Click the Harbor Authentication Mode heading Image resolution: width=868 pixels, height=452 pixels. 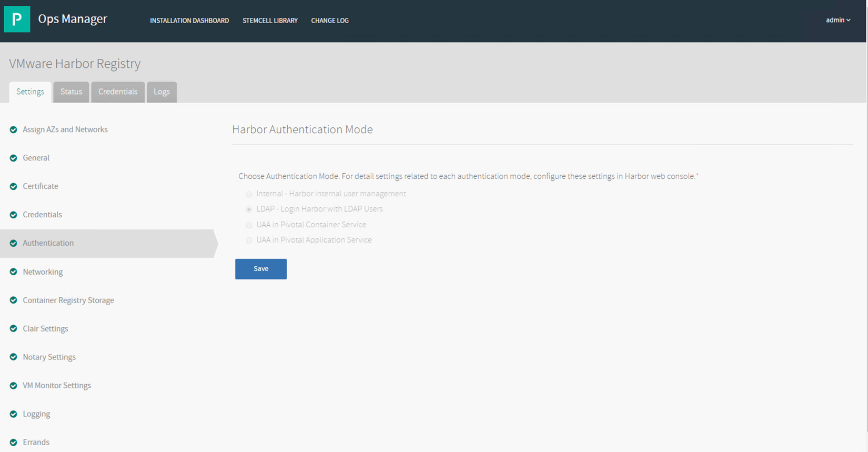(302, 129)
